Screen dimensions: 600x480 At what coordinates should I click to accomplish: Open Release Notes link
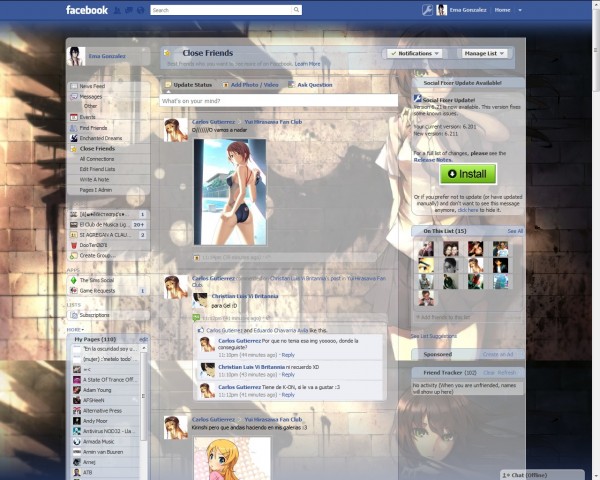432,160
